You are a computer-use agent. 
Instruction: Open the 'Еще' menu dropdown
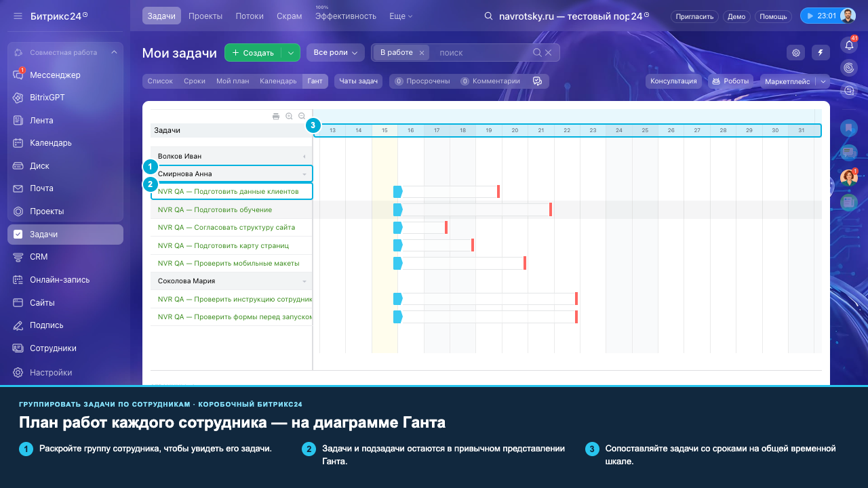click(401, 16)
